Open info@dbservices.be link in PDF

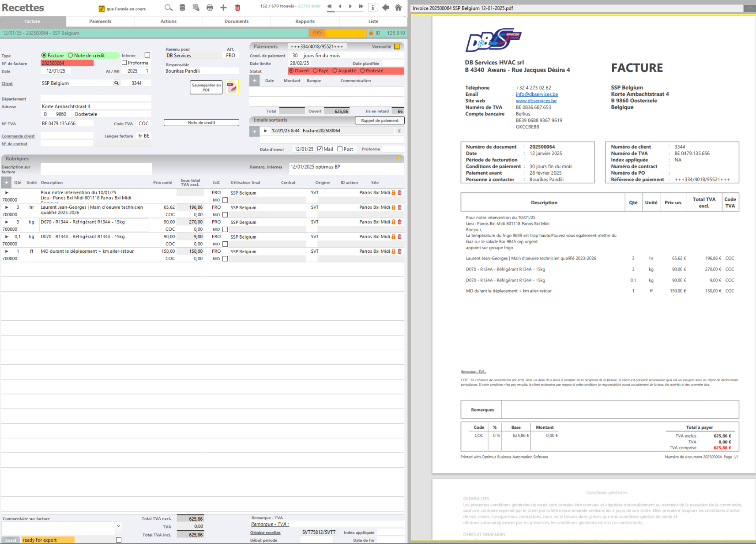tap(537, 94)
